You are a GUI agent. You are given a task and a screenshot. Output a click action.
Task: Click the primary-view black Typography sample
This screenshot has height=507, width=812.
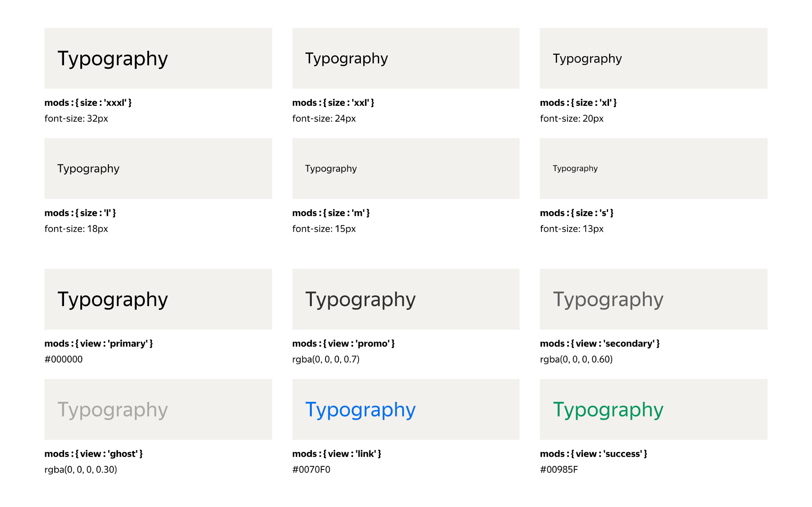click(112, 299)
